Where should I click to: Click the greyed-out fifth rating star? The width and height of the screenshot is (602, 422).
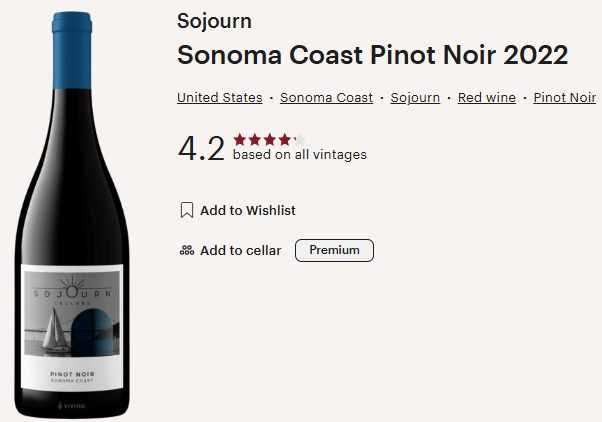tap(300, 139)
